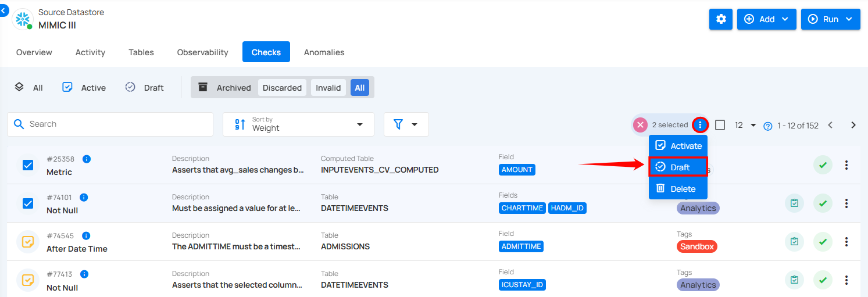Switch to the Checks tab
This screenshot has width=868, height=297.
266,52
